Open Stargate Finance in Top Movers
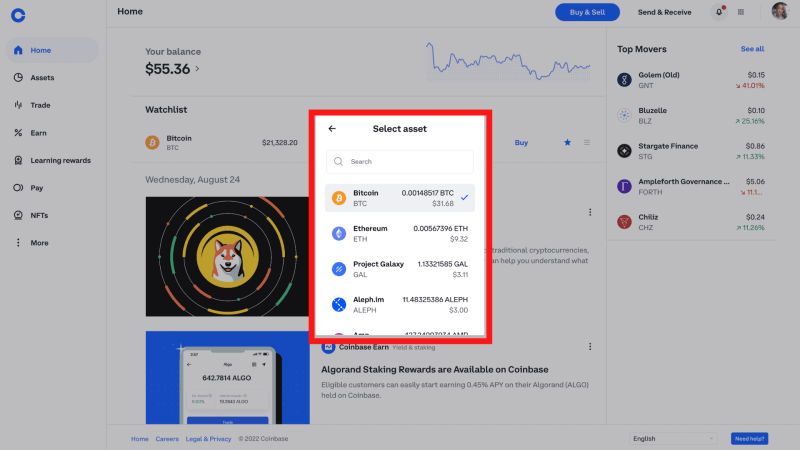 pyautogui.click(x=691, y=151)
